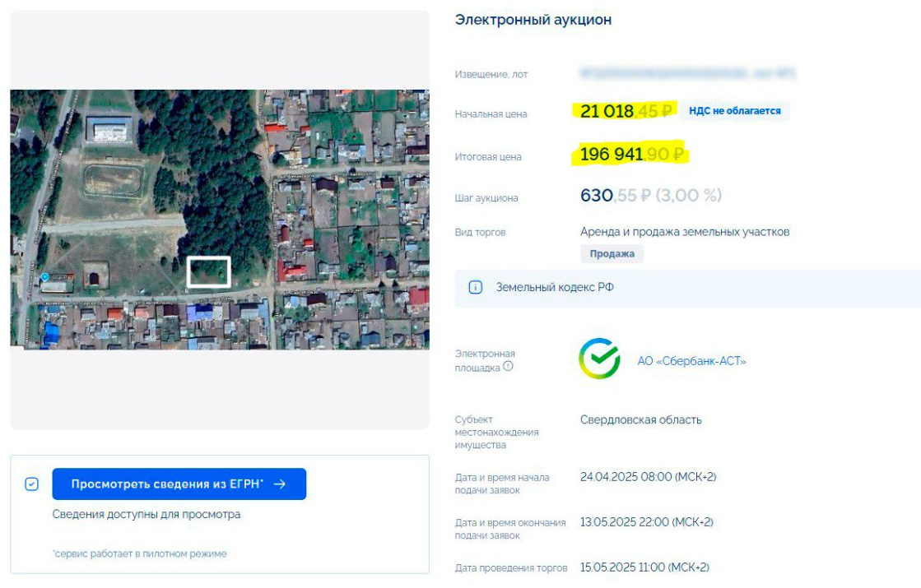Click the НДС не облагается badge
Screen dimensions: 921x588
coord(734,111)
